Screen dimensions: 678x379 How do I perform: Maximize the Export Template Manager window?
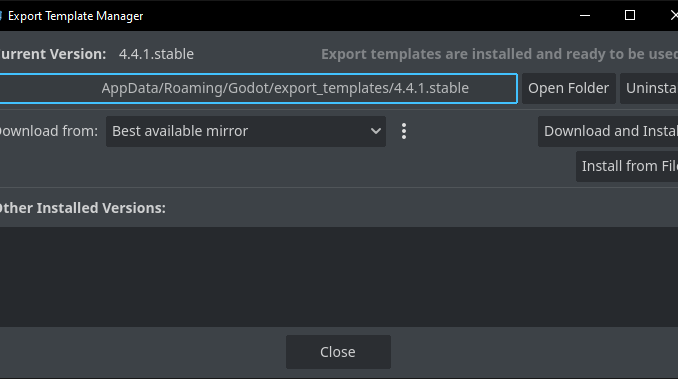coord(630,16)
